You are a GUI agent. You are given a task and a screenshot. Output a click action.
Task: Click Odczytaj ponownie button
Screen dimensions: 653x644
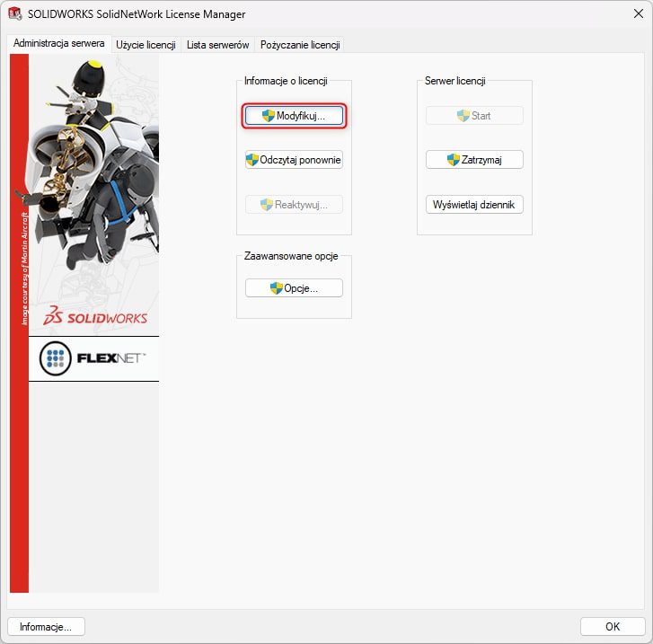[x=294, y=160]
